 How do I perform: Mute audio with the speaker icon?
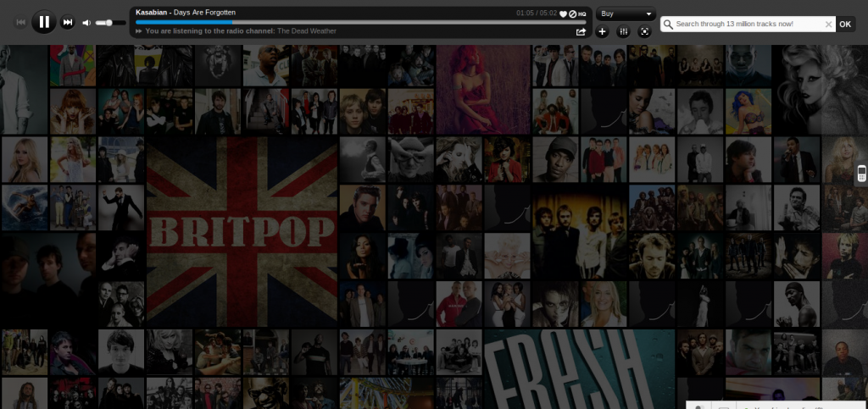[86, 23]
